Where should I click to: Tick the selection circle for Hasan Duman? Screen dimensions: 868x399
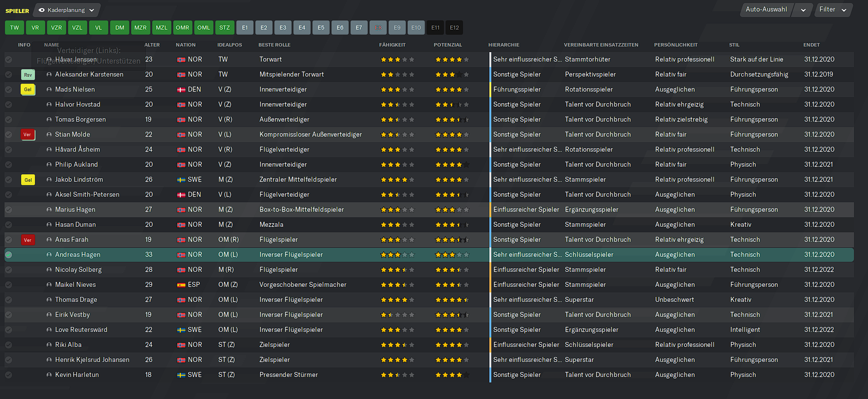click(9, 225)
